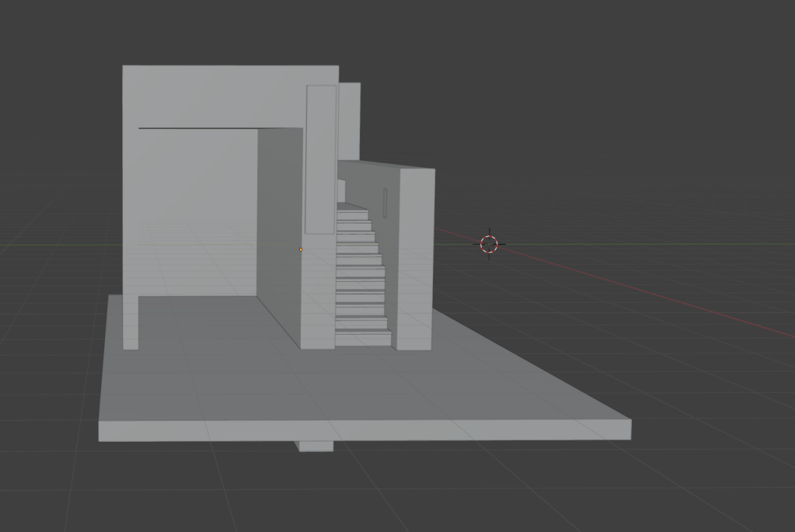Viewport: 795px width, 532px height.
Task: Select the thin vertical slot on the stair wall
Action: (x=385, y=203)
